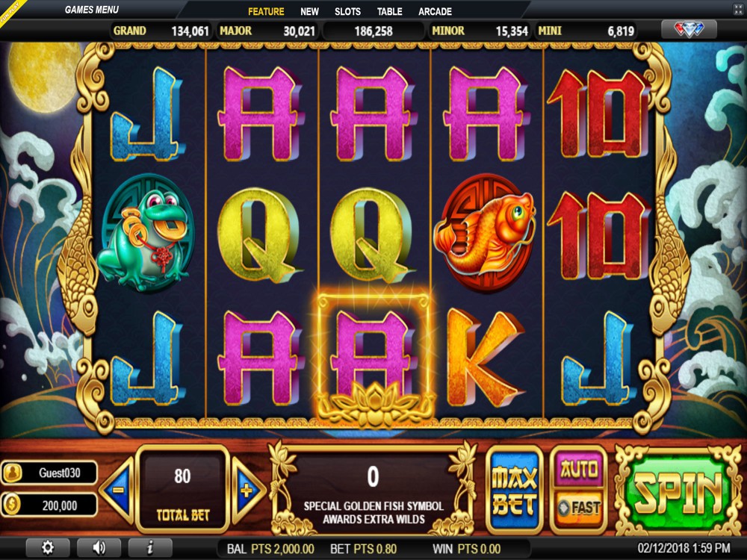Decrease total bet with minus arrow

[117, 490]
